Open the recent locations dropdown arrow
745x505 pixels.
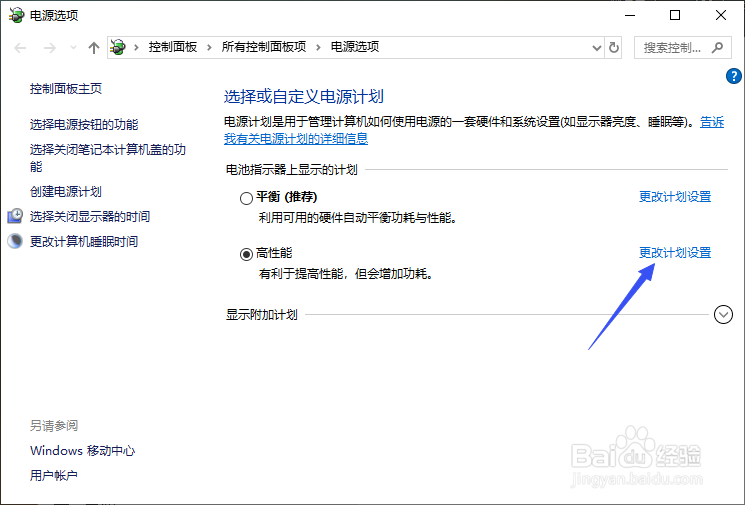(x=73, y=48)
